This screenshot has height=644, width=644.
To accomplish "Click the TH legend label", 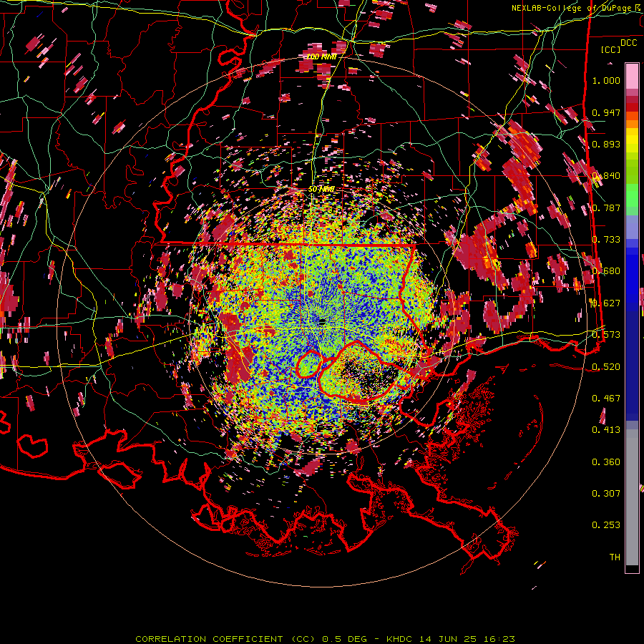I will 615,557.
